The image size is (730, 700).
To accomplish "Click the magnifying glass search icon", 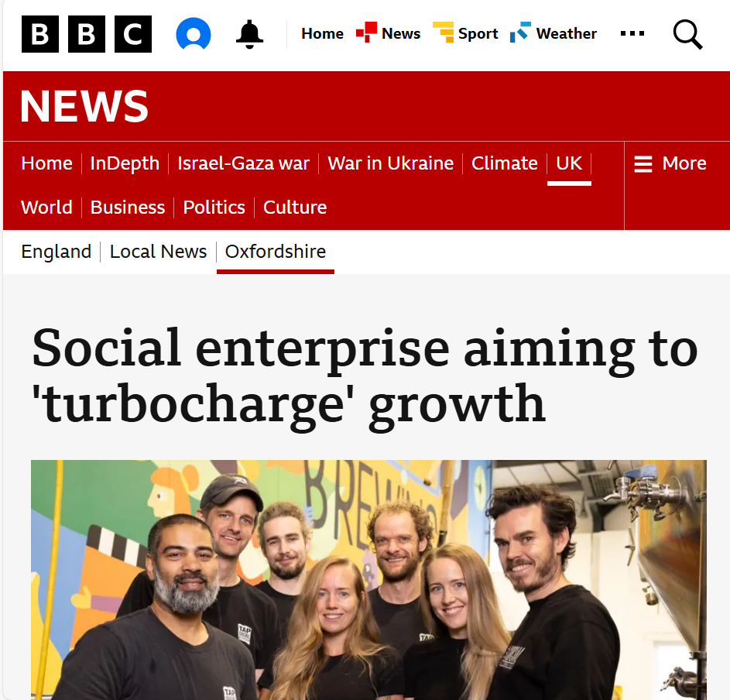I will coord(687,34).
